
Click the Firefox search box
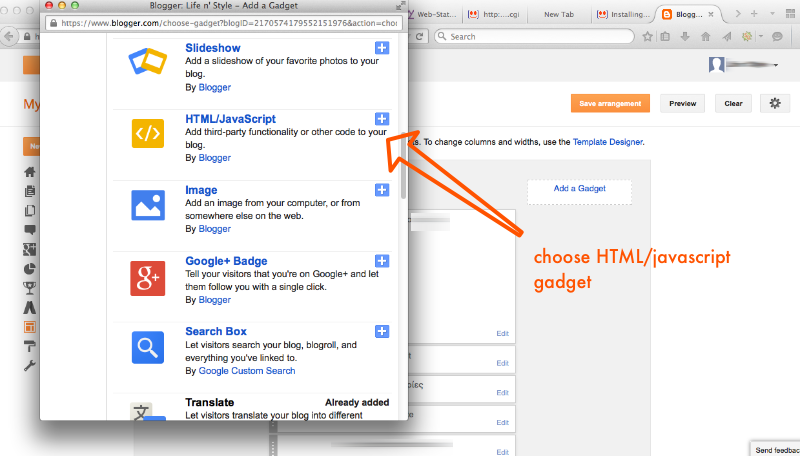click(534, 37)
